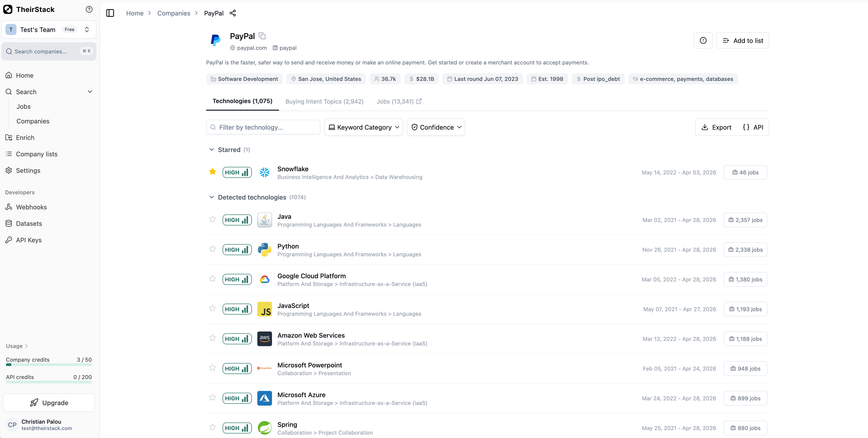Expand the Usage section link
Screen dimensions: 868x438
coord(17,346)
